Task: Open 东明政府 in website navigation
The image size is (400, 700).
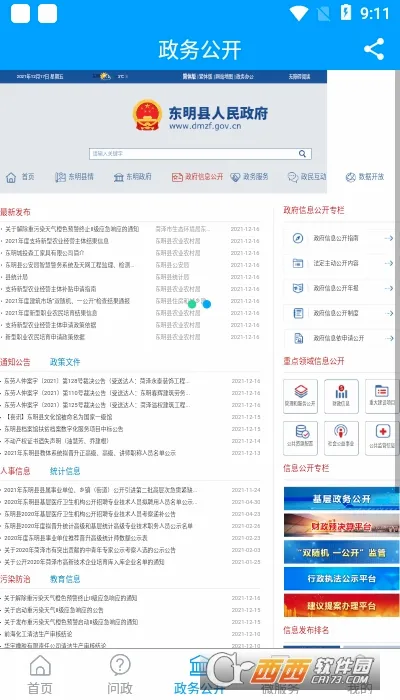Action: pyautogui.click(x=132, y=177)
